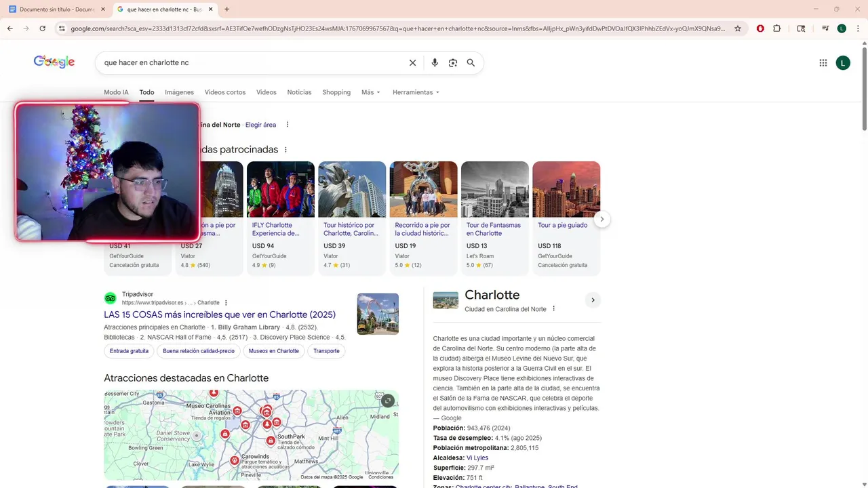This screenshot has height=488, width=868.
Task: Open the Google apps grid
Action: click(x=823, y=63)
